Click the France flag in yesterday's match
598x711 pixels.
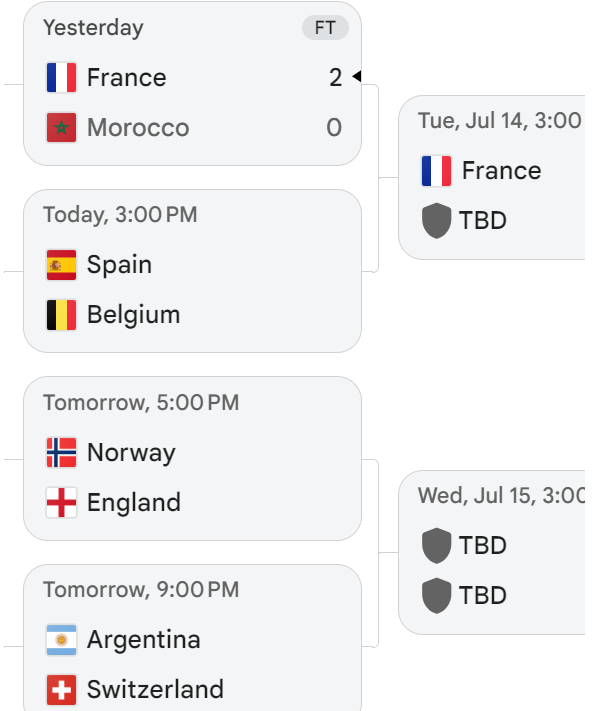[61, 78]
